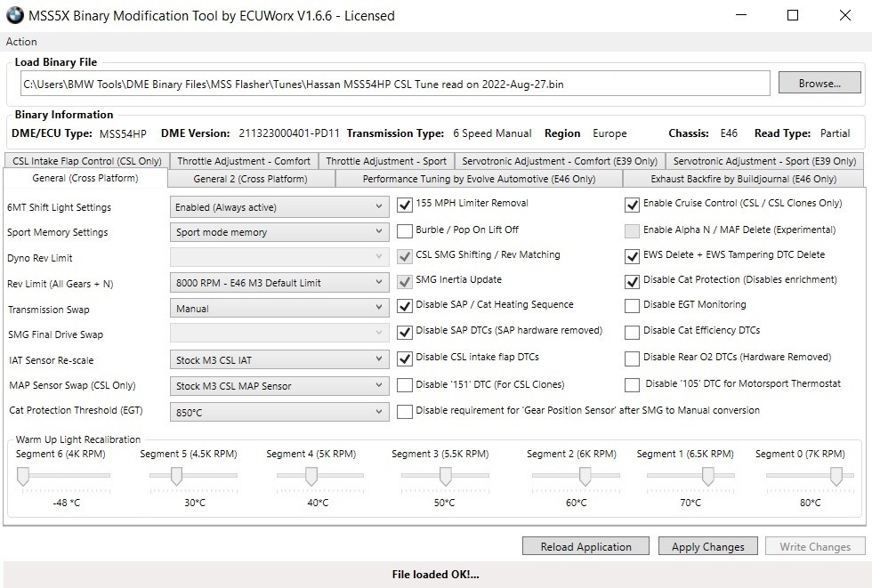Click Reload Application button

click(x=585, y=546)
